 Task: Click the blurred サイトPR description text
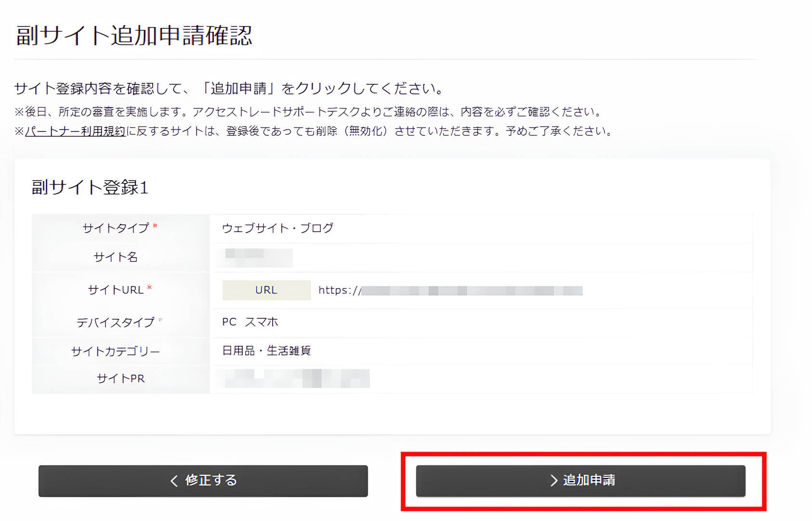click(294, 379)
